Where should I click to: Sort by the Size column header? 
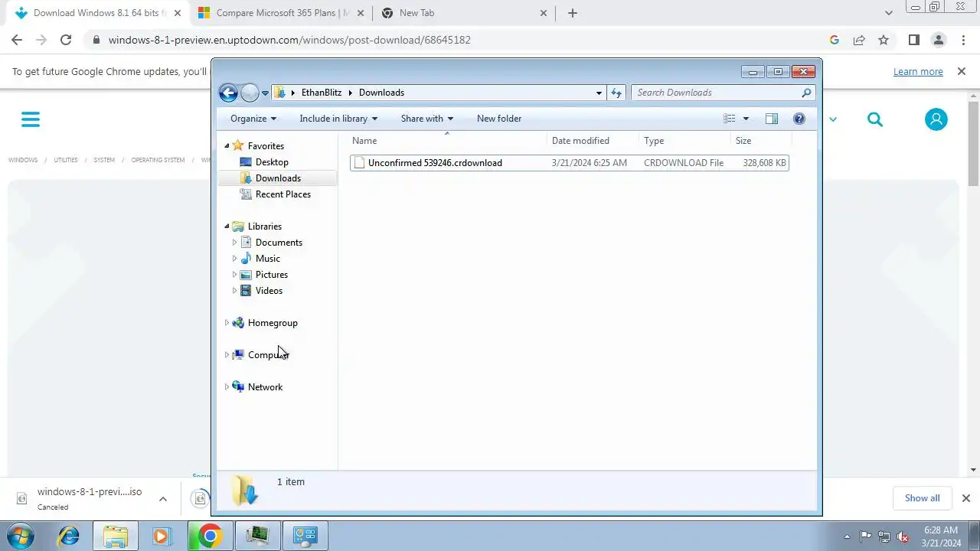[x=761, y=141]
